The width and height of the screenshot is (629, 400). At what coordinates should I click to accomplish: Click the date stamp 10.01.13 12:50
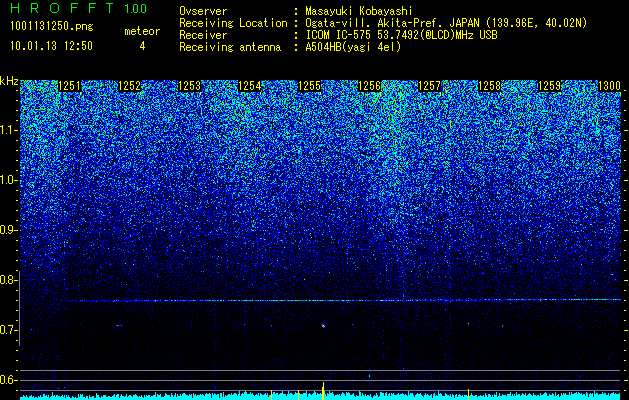point(51,46)
